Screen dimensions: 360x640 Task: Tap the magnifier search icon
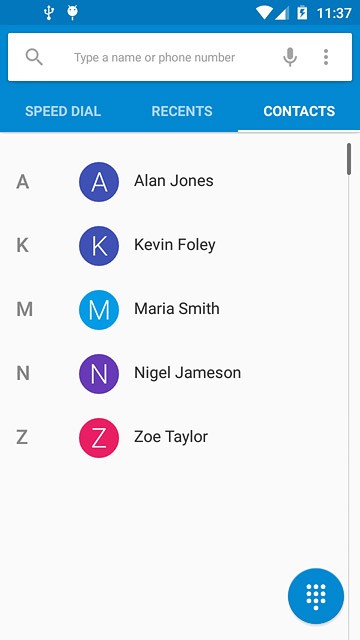pyautogui.click(x=34, y=57)
